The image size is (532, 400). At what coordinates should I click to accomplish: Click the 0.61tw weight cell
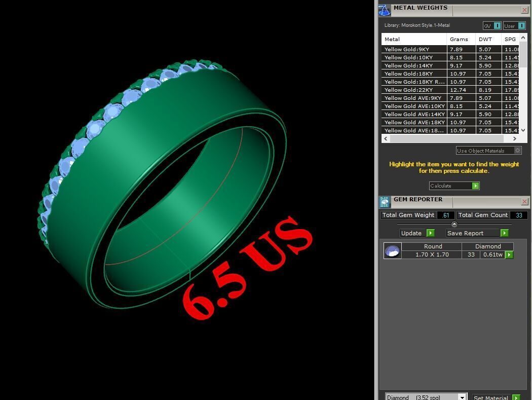point(492,254)
